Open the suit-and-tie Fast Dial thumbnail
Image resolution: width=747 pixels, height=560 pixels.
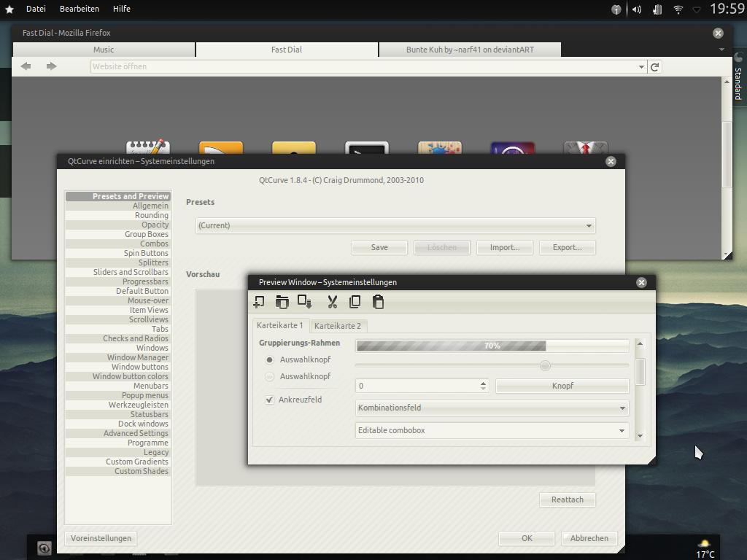pyautogui.click(x=586, y=147)
